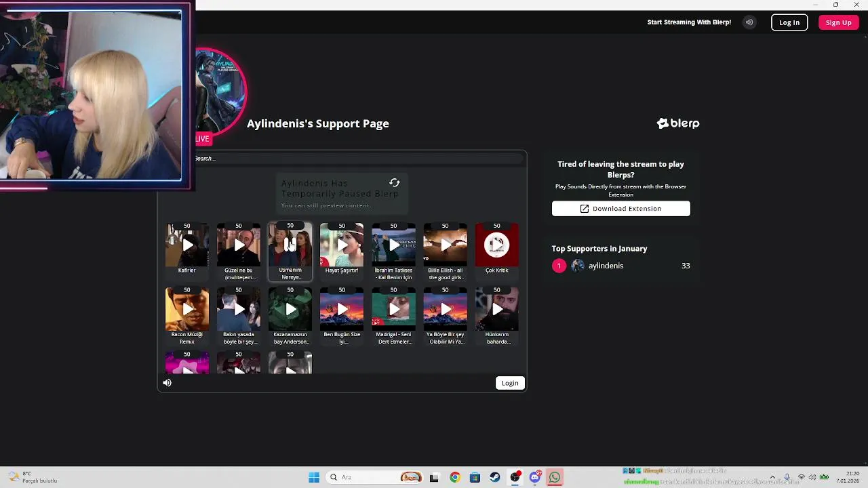The width and height of the screenshot is (868, 488).
Task: Click Aylindenis's Support Page title
Action: coord(318,123)
